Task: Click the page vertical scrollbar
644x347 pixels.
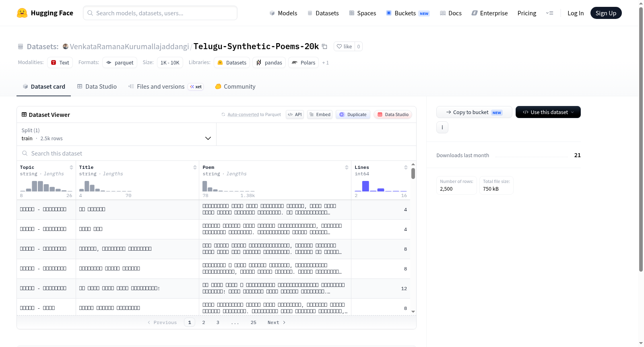Action: (x=641, y=139)
